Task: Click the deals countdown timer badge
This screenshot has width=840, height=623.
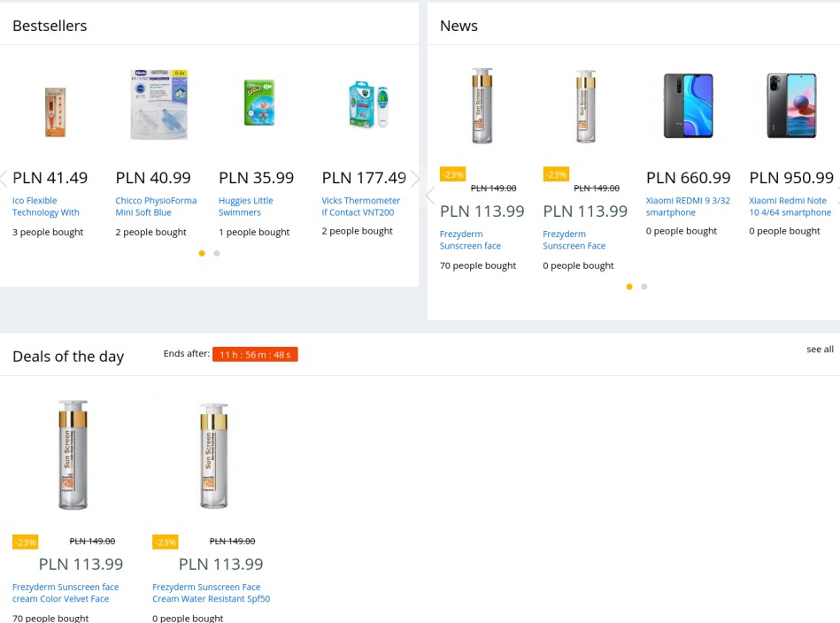Action: click(x=255, y=355)
